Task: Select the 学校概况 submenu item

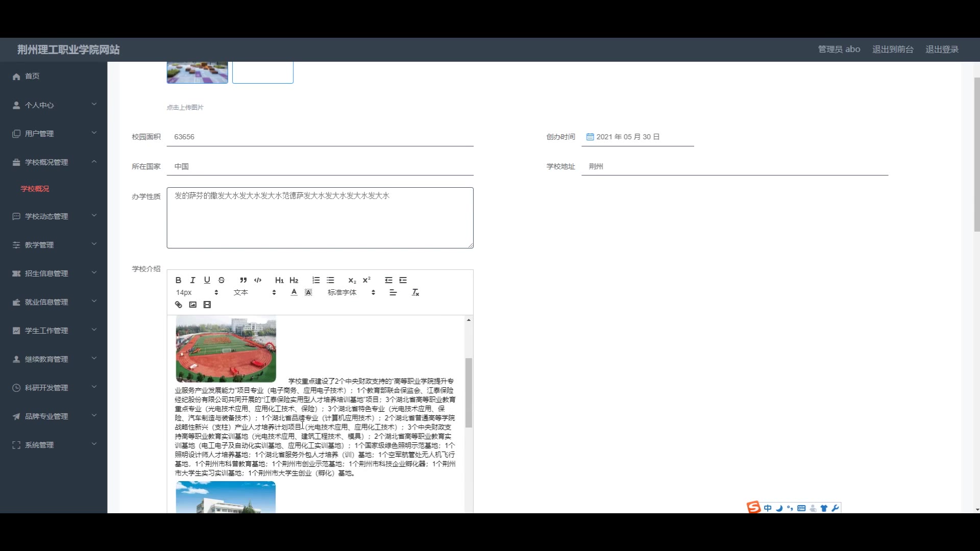Action: [x=35, y=189]
